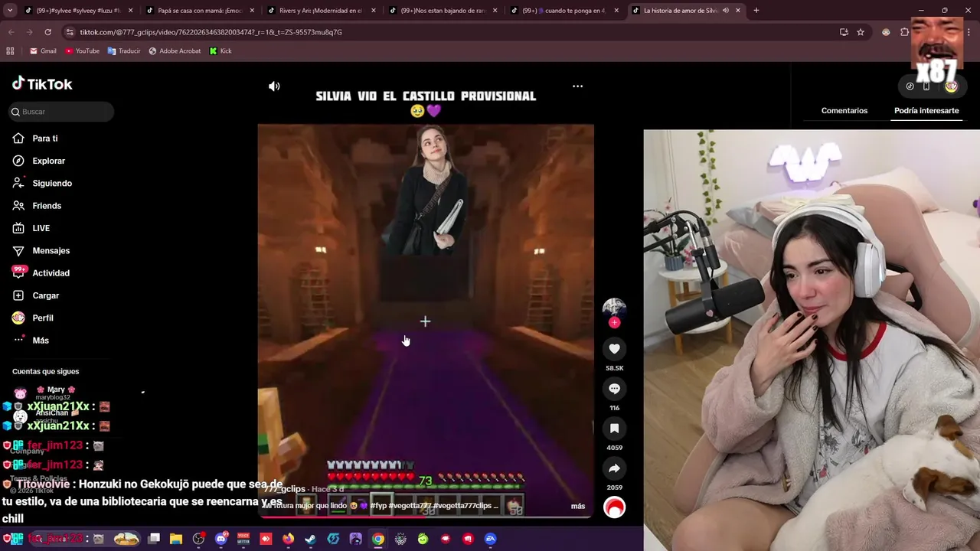The image size is (980, 551).
Task: Go back in browser history
Action: tap(11, 32)
